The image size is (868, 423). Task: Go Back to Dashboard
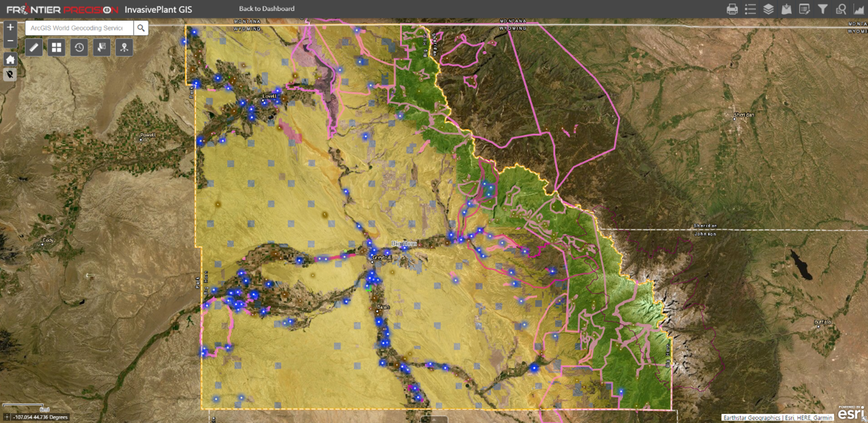pyautogui.click(x=266, y=8)
